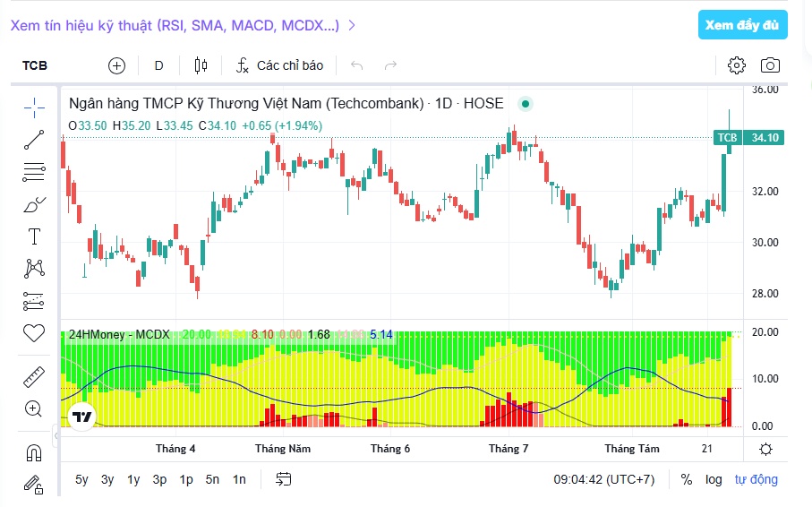
Task: Open chart settings gear icon
Action: (x=737, y=65)
